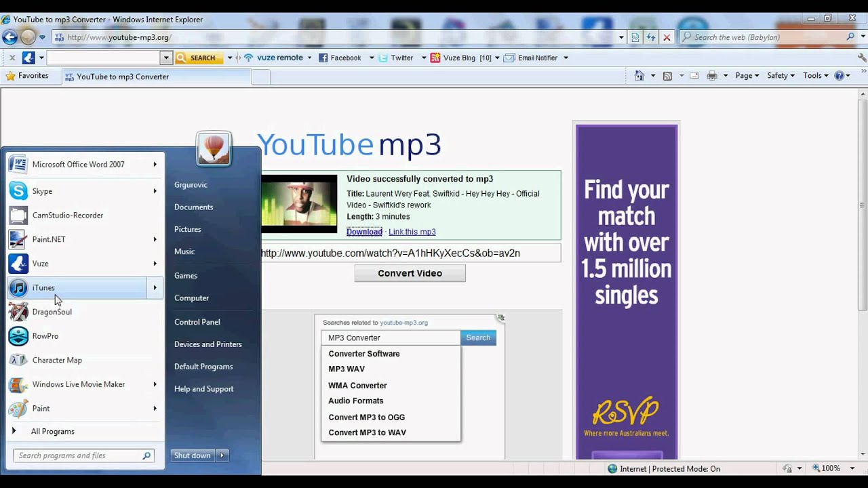Select the YouTube to mp3 Converter tab

tap(156, 77)
